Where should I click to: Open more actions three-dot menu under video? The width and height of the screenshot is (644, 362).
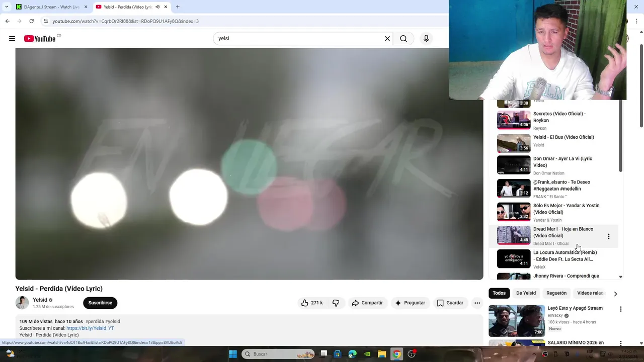(x=477, y=303)
